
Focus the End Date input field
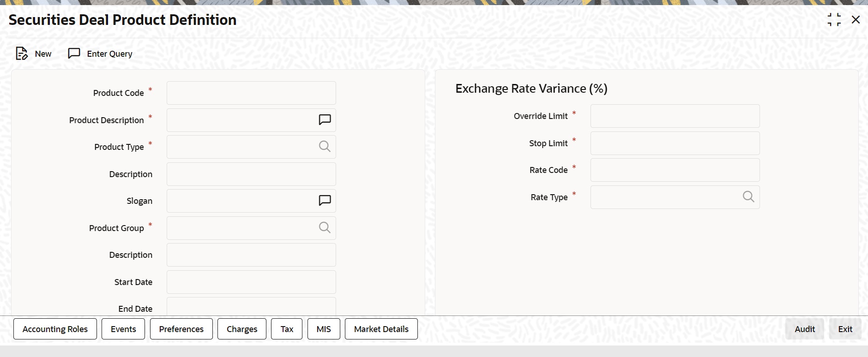pyautogui.click(x=251, y=306)
